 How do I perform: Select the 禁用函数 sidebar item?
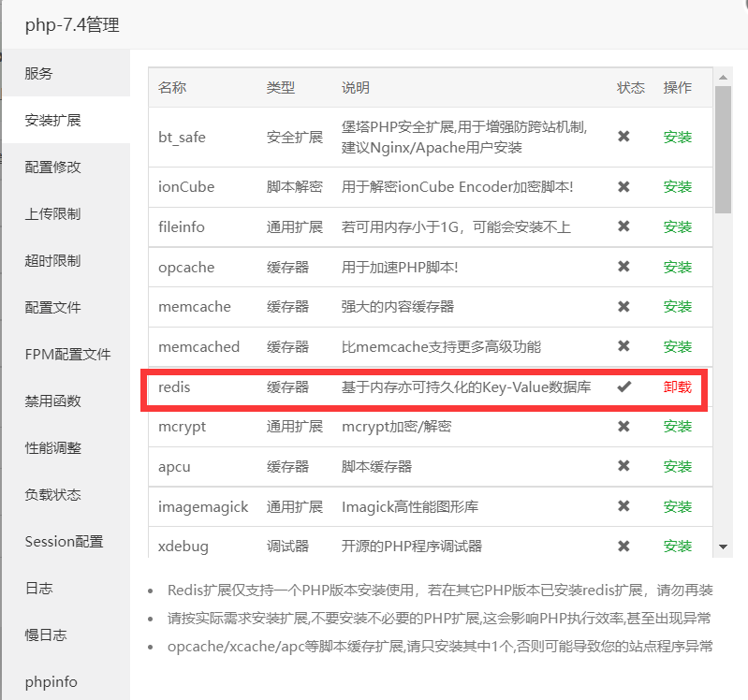(x=53, y=401)
